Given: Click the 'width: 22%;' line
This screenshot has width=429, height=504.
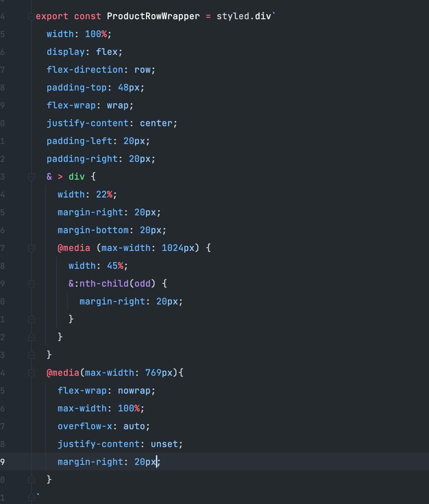Looking at the screenshot, I should [x=87, y=195].
